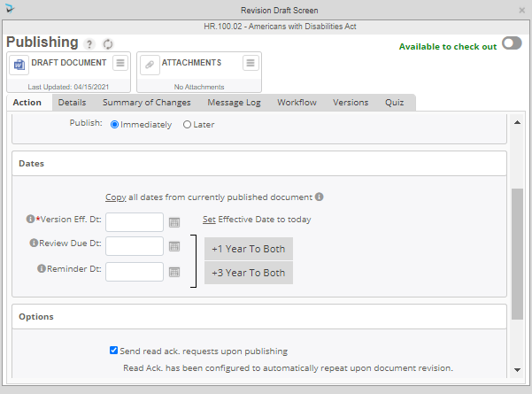Open the Quiz tab
532x394 pixels.
394,103
